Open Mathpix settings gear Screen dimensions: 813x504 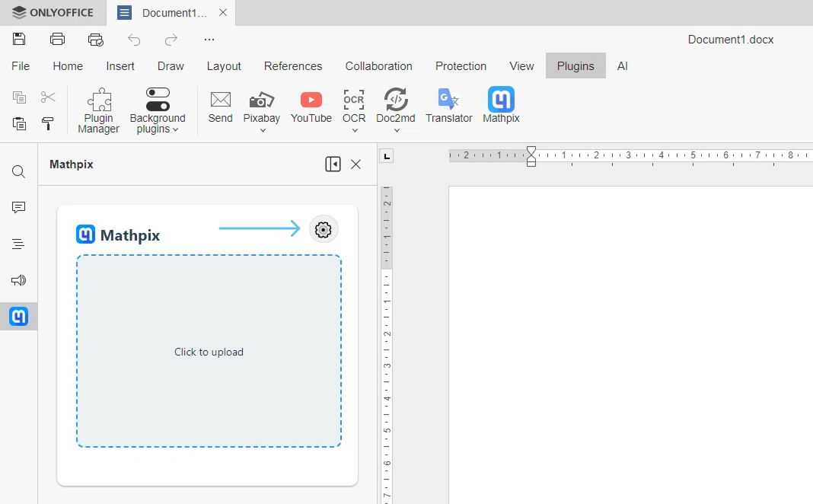(324, 229)
